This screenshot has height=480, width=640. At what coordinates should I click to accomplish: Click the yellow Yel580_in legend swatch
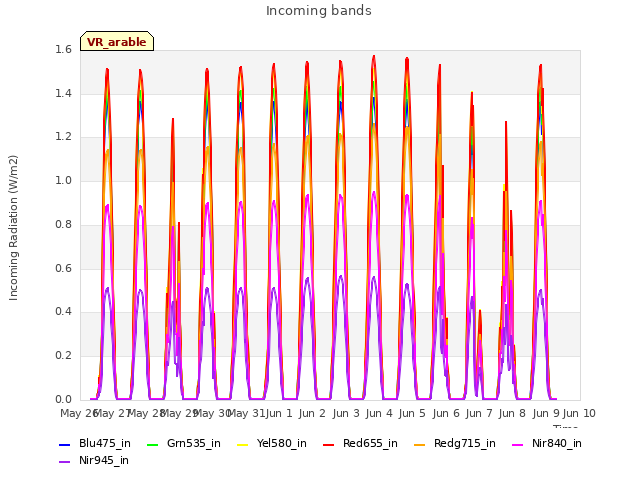(242, 444)
